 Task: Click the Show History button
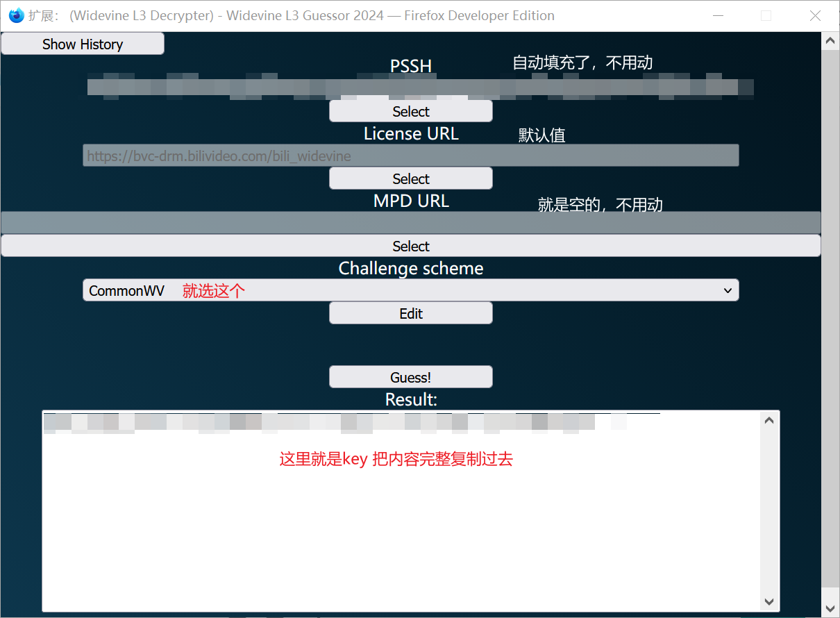[82, 43]
